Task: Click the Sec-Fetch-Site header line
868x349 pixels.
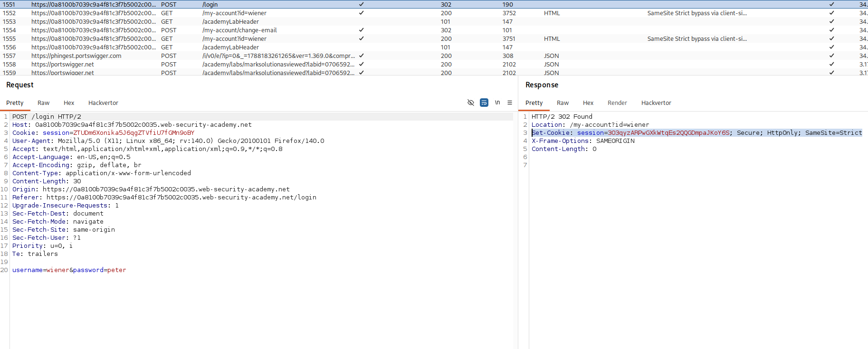Action: pyautogui.click(x=64, y=229)
